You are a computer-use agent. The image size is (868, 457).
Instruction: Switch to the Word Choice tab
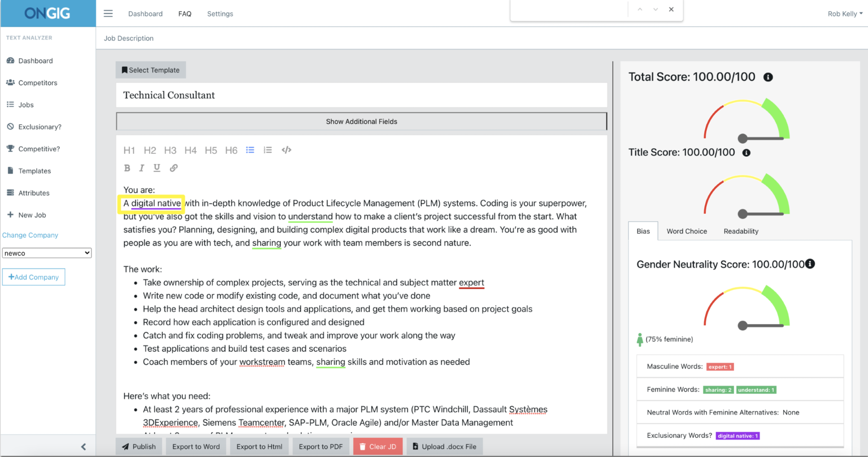point(687,231)
